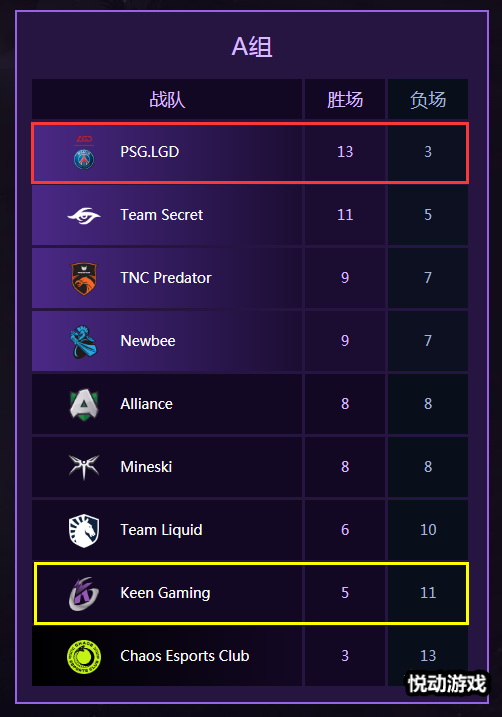Select the TNC Predator orange shield logo

click(84, 278)
